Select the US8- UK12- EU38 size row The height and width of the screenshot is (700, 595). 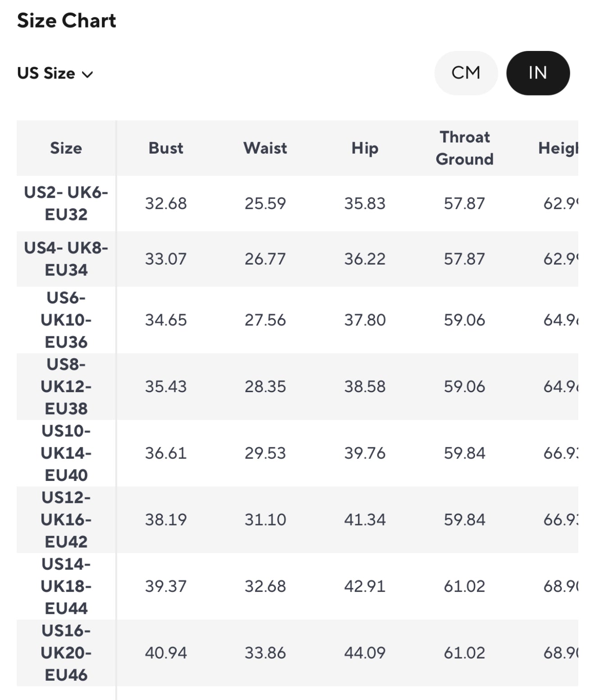tap(66, 386)
